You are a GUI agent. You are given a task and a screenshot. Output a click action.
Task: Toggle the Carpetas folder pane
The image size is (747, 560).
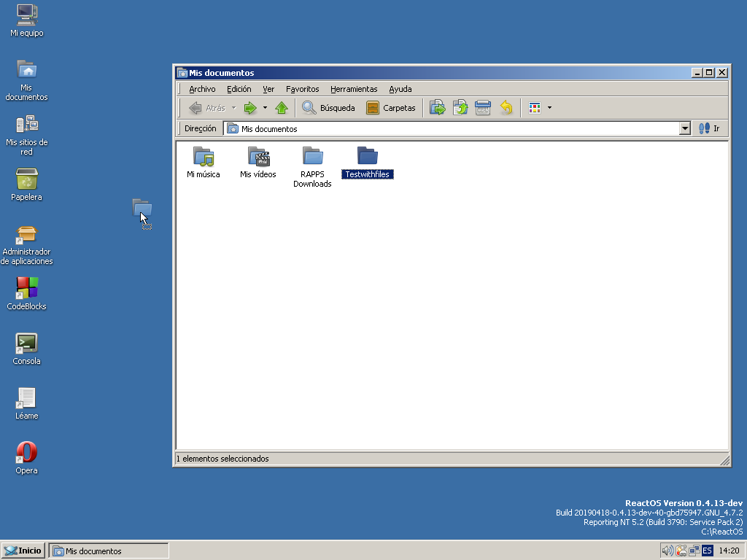tap(391, 108)
